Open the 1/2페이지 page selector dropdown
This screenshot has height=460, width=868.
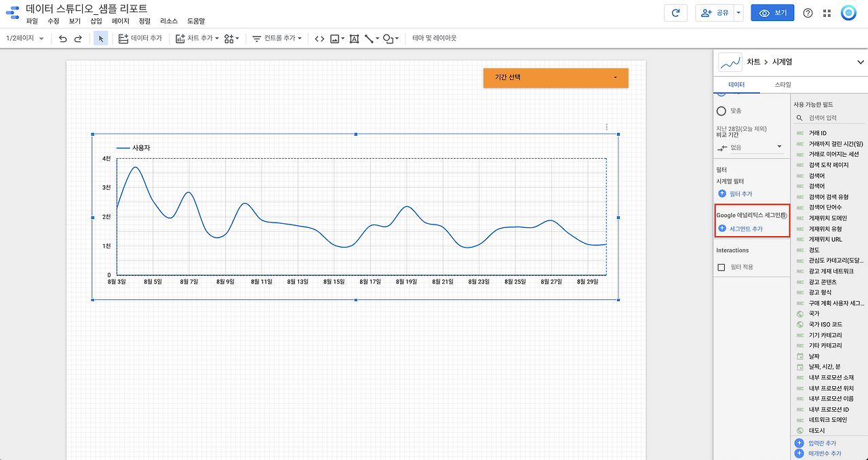[24, 39]
